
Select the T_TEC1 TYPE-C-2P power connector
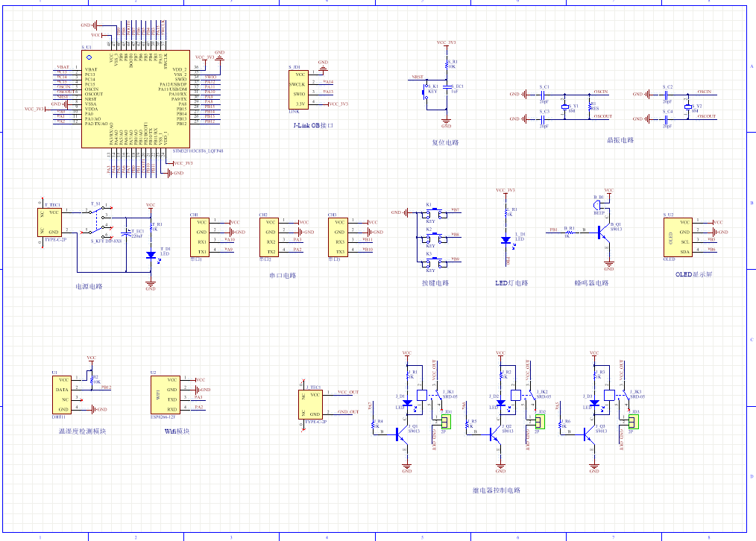click(x=53, y=224)
